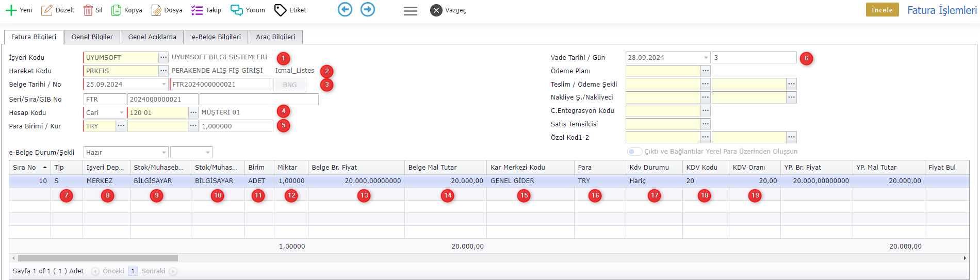This screenshot has height=280, width=980.
Task: Open Vade Tarihi date dropdown
Action: [x=706, y=58]
